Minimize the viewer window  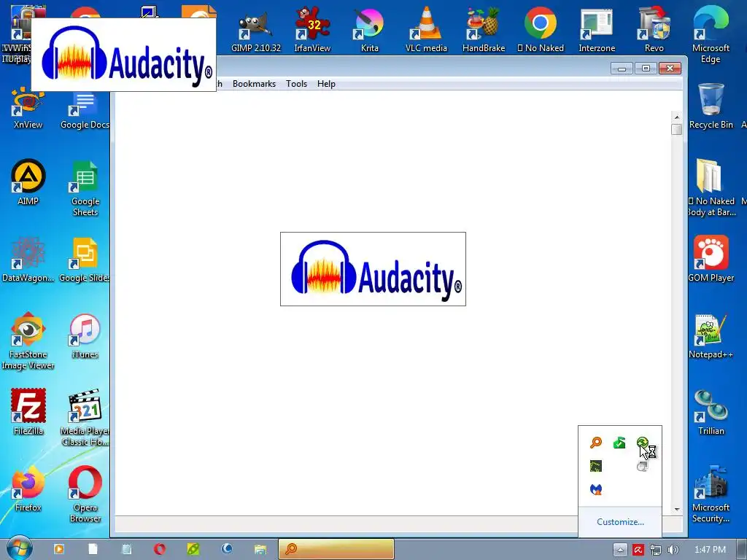[622, 69]
